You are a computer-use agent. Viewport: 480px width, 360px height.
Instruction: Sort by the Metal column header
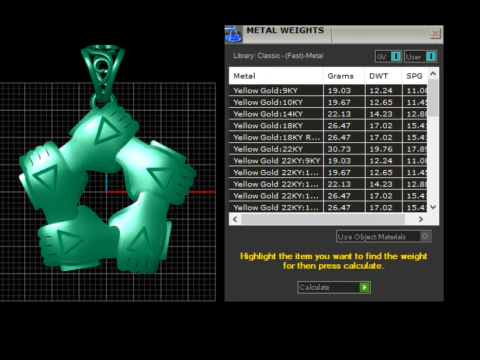[276, 76]
